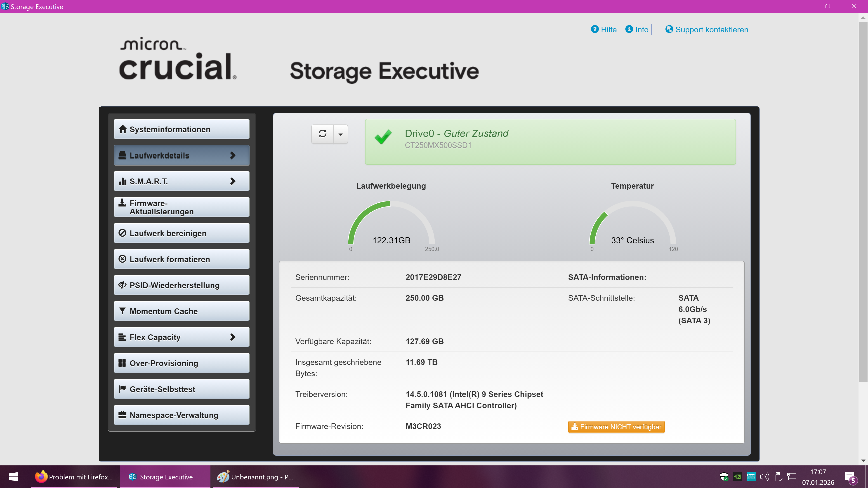Switch to Firefox in the taskbar
The image size is (868, 488).
(74, 477)
